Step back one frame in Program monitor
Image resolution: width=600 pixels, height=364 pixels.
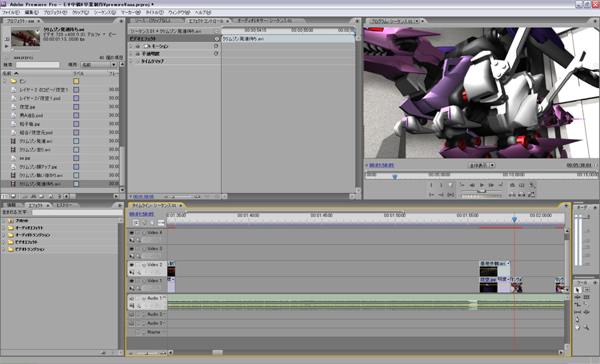[472, 185]
